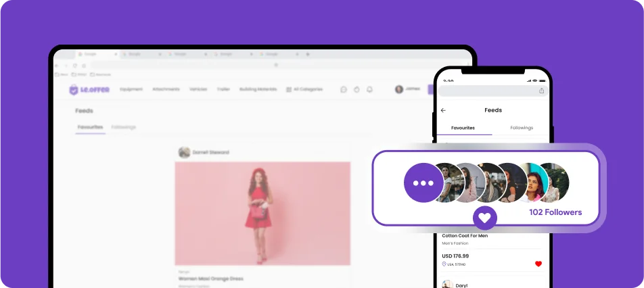This screenshot has height=288, width=644.
Task: Select the Followings tab on the phone
Action: coord(522,128)
